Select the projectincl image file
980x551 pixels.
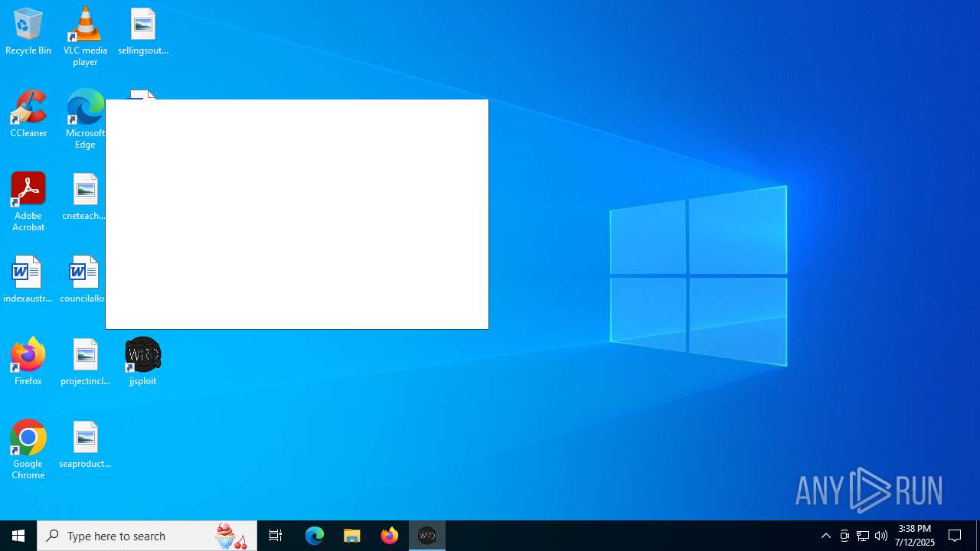(x=85, y=363)
